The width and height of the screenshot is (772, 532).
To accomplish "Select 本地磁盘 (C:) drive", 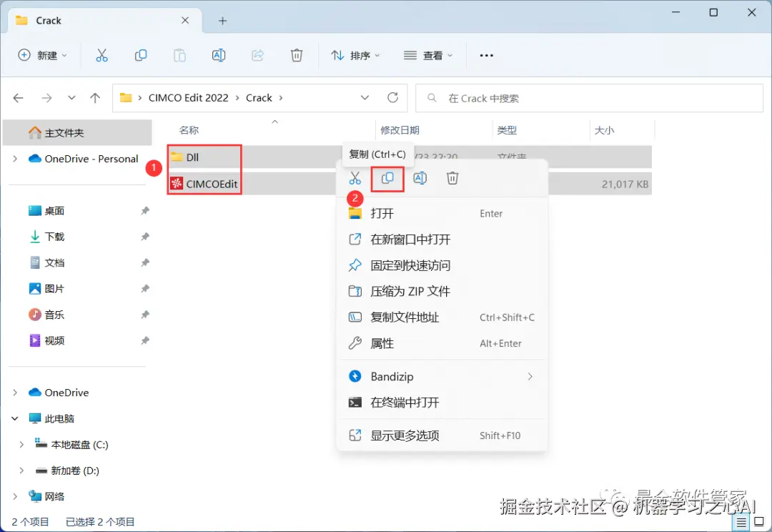I will pos(71,444).
